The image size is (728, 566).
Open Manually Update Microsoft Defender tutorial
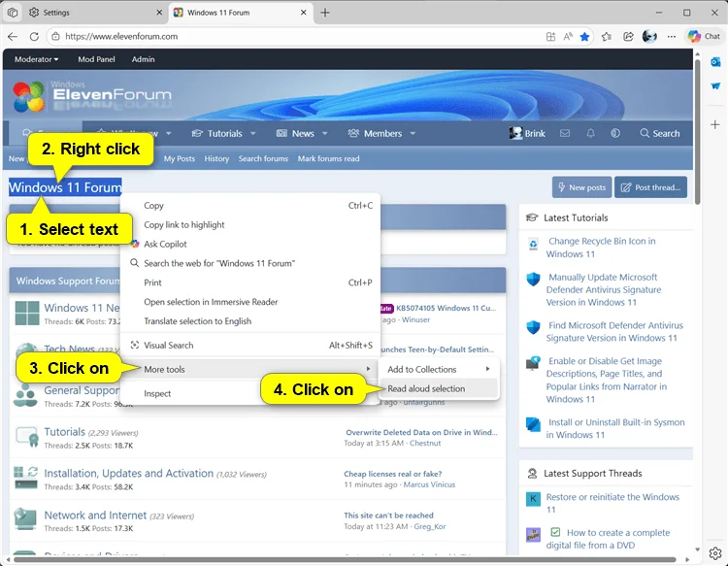(604, 289)
